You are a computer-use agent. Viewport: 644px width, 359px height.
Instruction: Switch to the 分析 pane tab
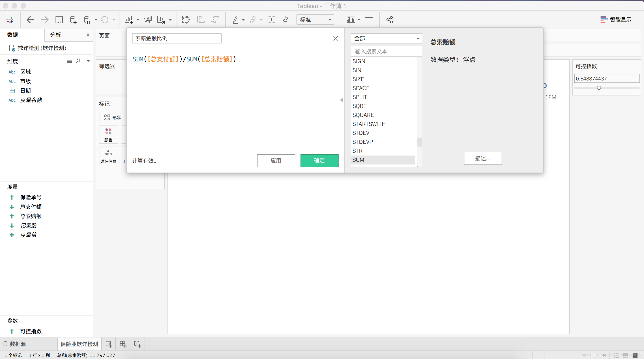point(69,35)
